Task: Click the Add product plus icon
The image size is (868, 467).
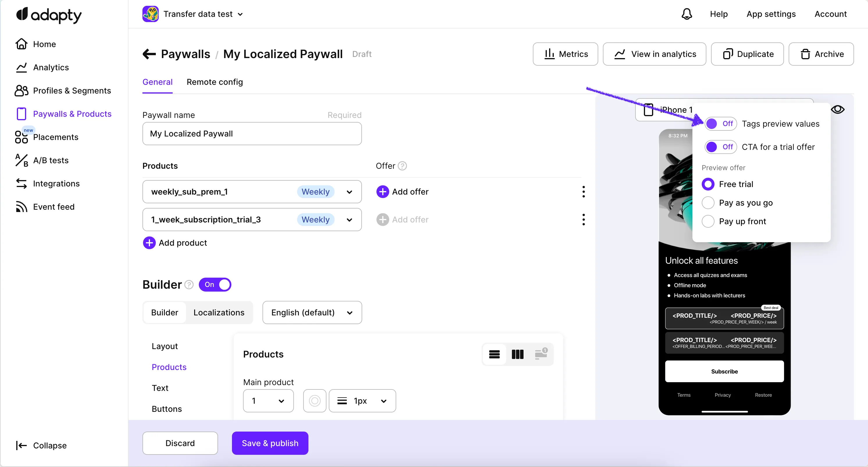Action: pos(149,243)
